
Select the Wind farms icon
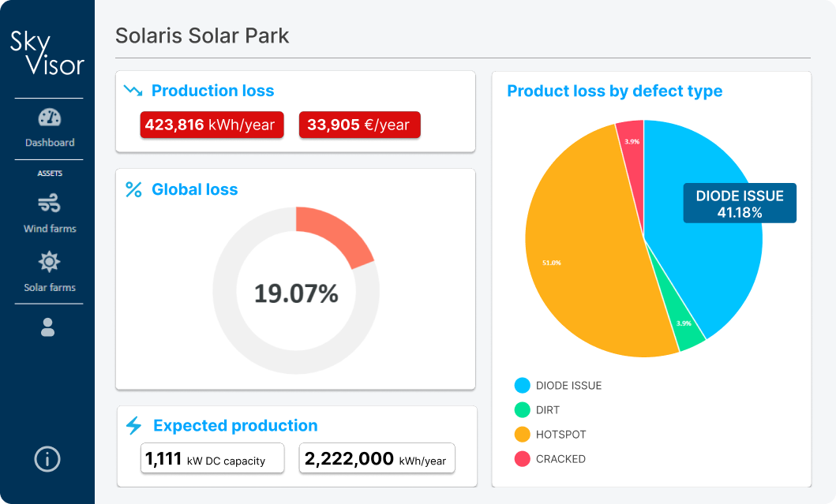pos(49,203)
